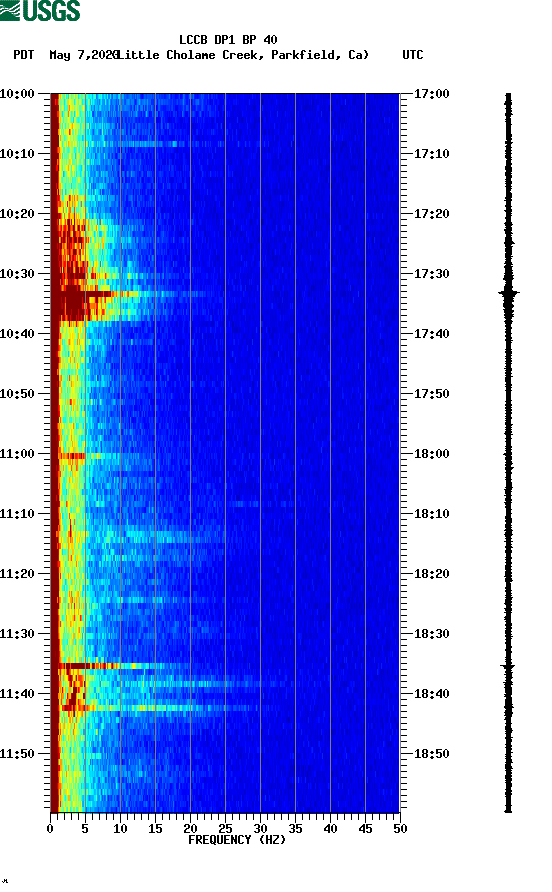This screenshot has height=892, width=552.
Task: Click the 11:20 PDT time label
Action: point(18,574)
